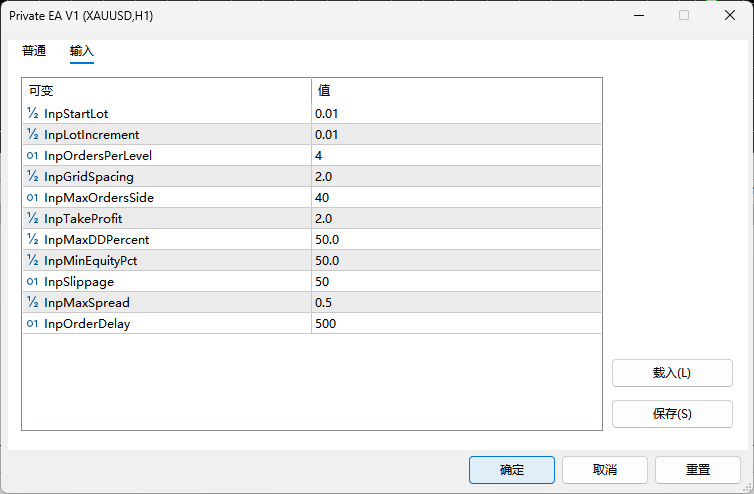Screen dimensions: 754x494
Task: Click the integer-type icon beside InpOrdersPerLevel
Action: pyautogui.click(x=32, y=155)
